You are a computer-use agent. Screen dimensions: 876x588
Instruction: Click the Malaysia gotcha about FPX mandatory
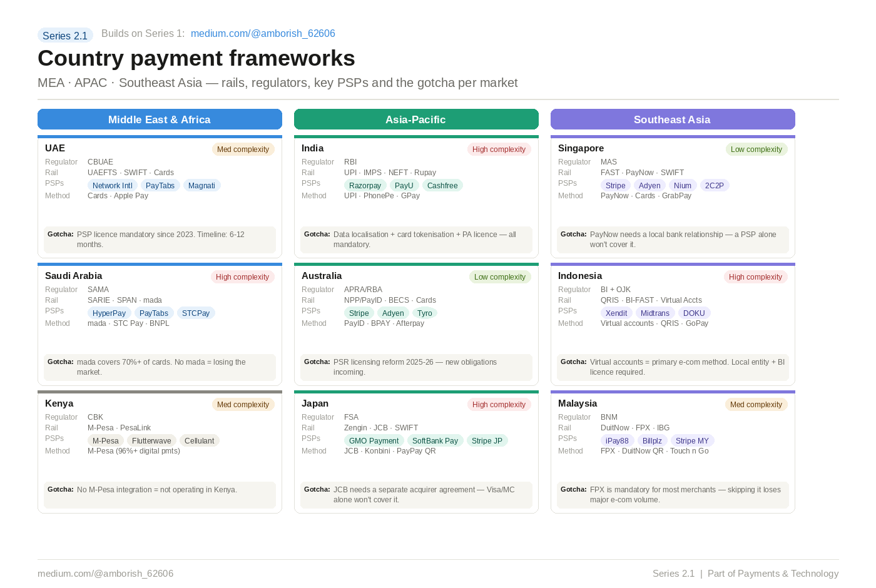point(673,495)
